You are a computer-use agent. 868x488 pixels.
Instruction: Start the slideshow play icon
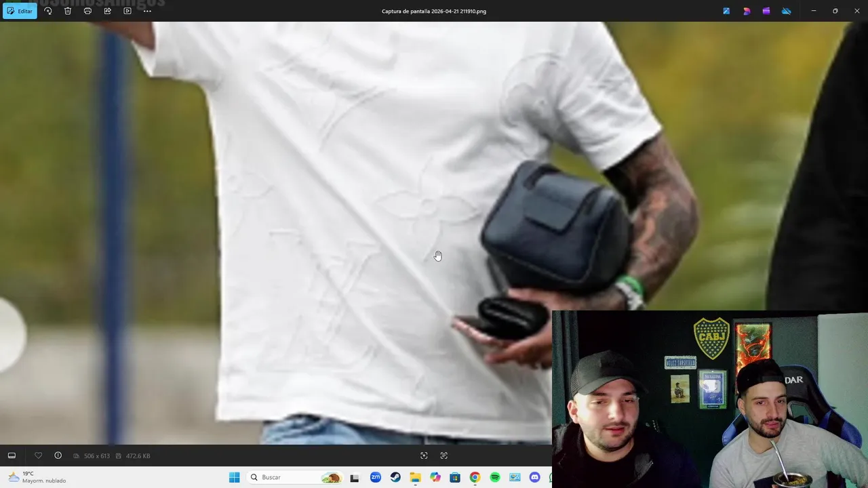click(127, 11)
